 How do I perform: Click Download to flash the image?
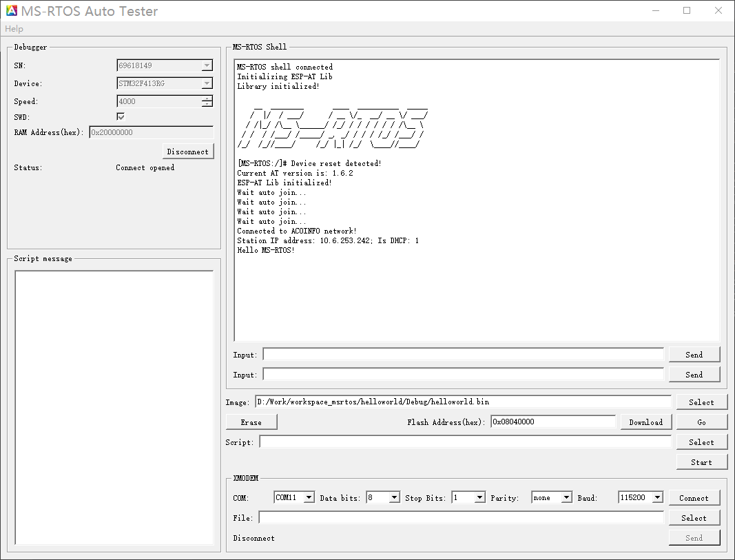pos(645,422)
